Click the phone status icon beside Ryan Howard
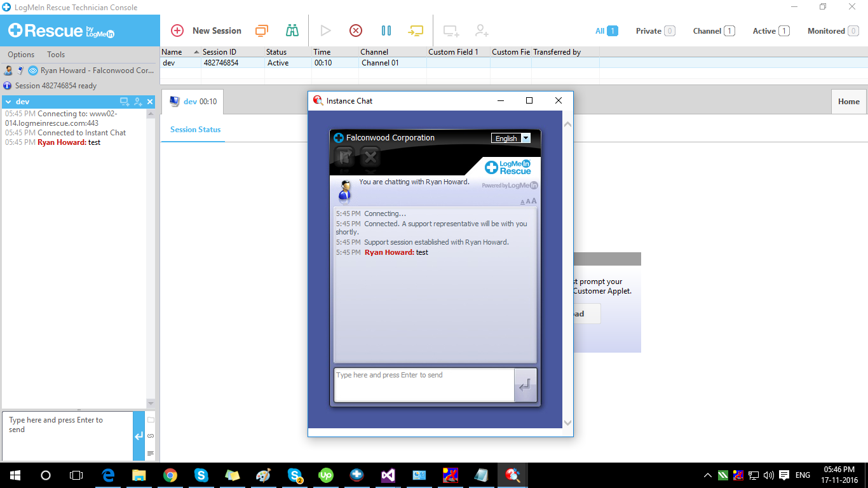The height and width of the screenshot is (488, 868). point(20,71)
